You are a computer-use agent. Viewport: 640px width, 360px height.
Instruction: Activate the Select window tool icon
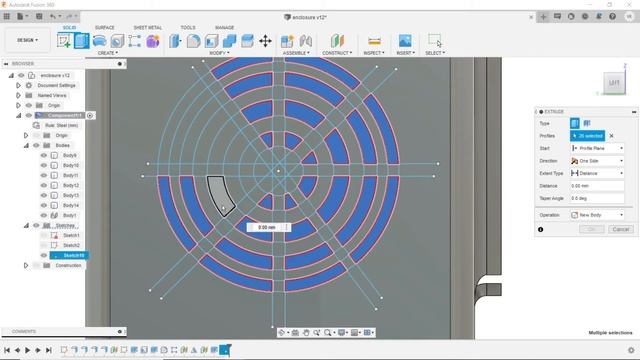click(435, 40)
